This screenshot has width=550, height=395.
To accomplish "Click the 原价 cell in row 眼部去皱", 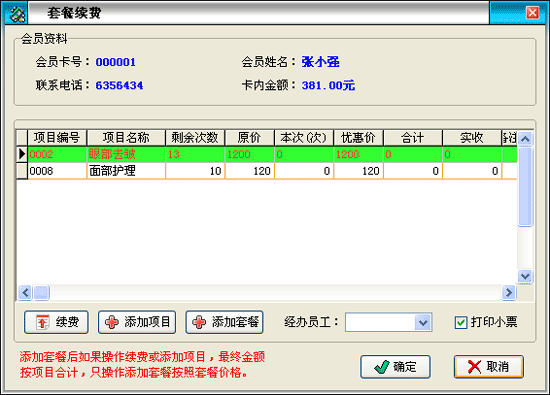I will pos(249,154).
